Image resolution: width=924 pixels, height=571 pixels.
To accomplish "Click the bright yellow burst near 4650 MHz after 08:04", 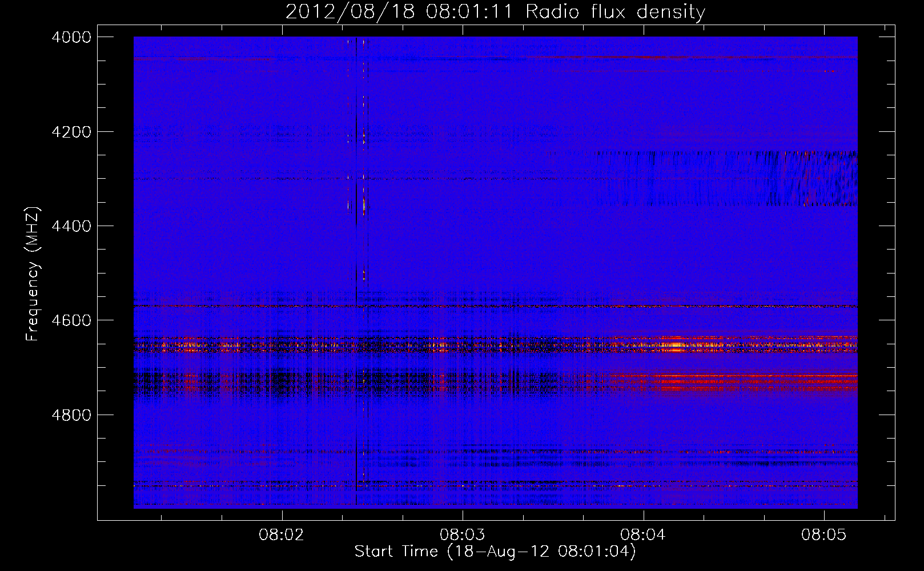I will [x=675, y=345].
